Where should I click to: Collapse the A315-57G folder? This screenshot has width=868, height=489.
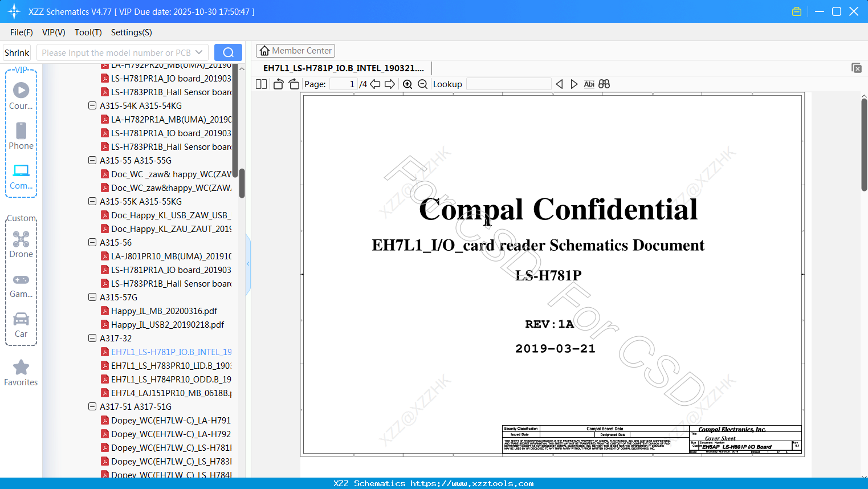pyautogui.click(x=92, y=297)
